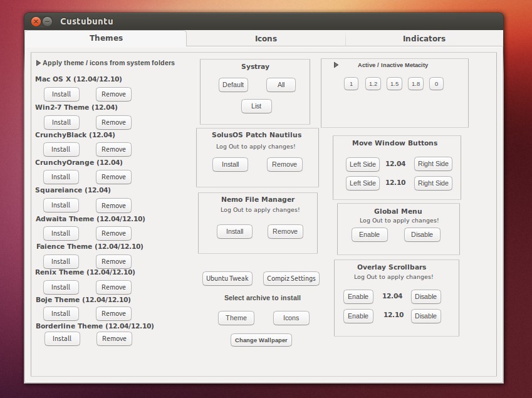Launch Ubuntu Tweak
This screenshot has height=398, width=532.
[x=227, y=278]
